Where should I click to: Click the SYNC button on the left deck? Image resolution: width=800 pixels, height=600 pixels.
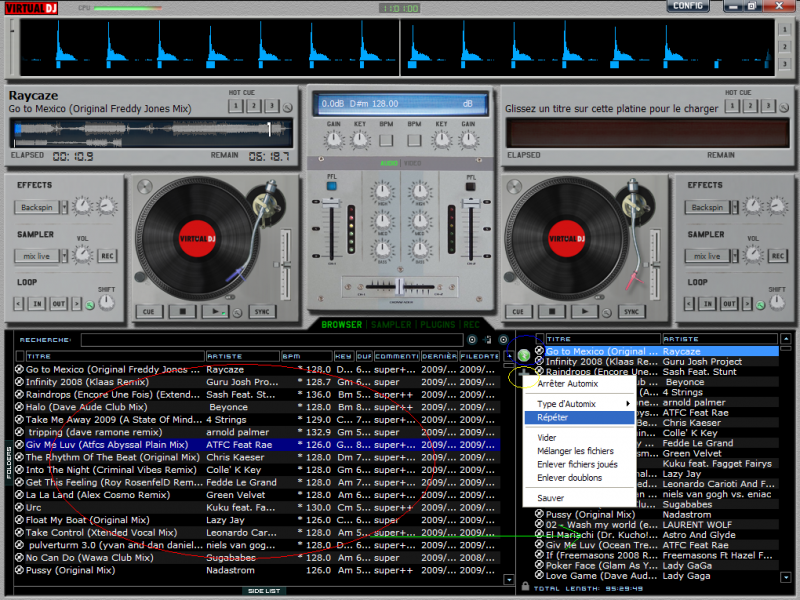(264, 312)
